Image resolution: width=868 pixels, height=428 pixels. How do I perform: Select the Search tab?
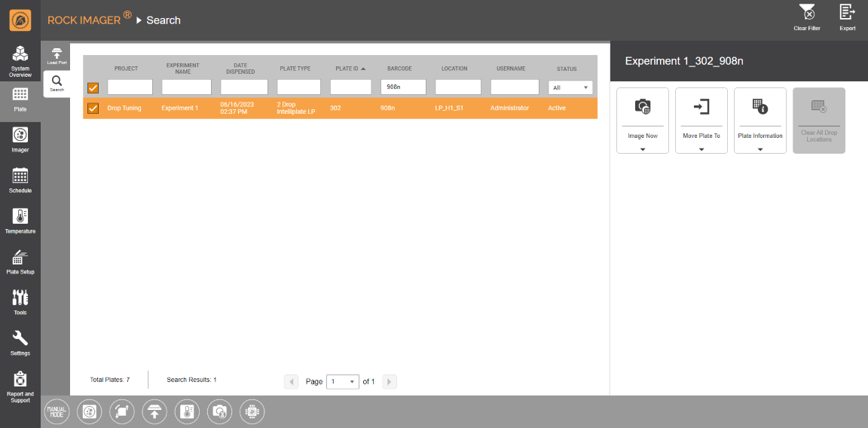pos(57,84)
